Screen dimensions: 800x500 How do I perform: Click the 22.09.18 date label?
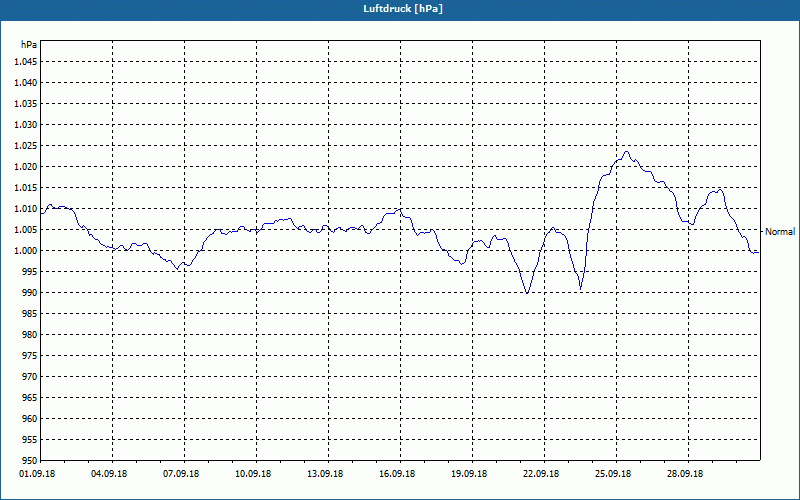pyautogui.click(x=541, y=473)
